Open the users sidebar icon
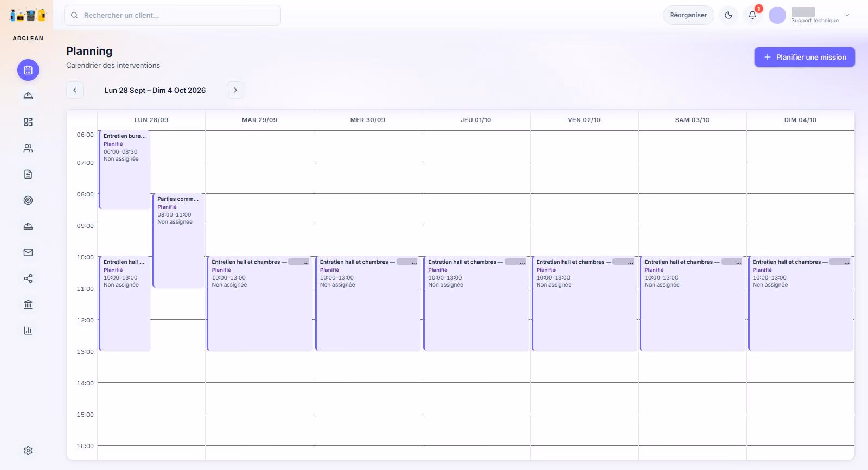This screenshot has height=470, width=868. point(28,148)
